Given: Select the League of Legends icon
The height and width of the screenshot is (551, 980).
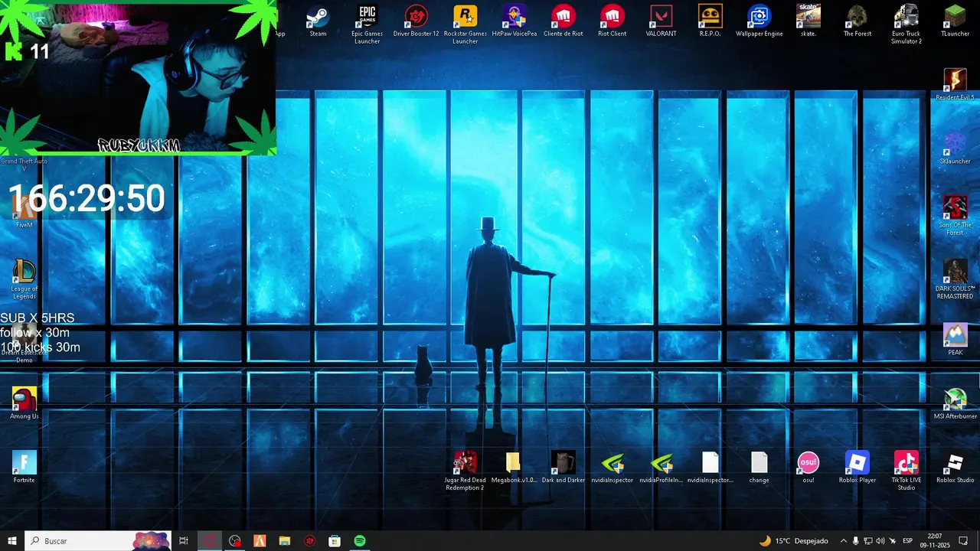Looking at the screenshot, I should tap(24, 279).
